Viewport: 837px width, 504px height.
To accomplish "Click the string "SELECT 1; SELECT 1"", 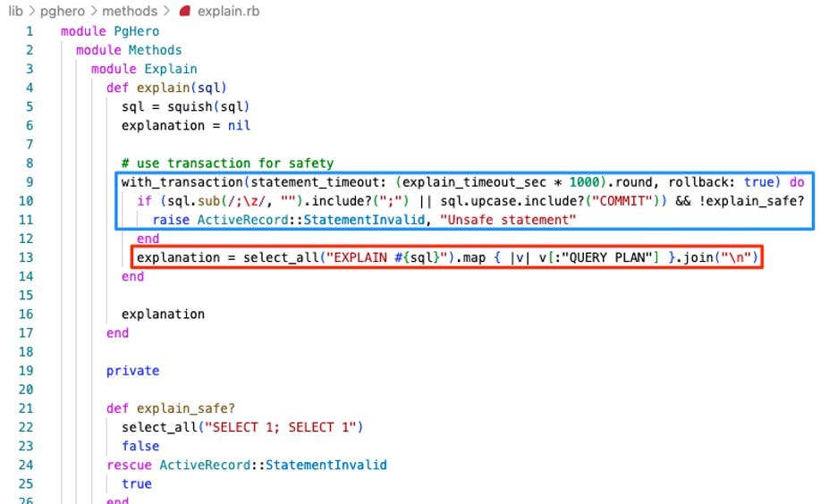I will point(281,427).
